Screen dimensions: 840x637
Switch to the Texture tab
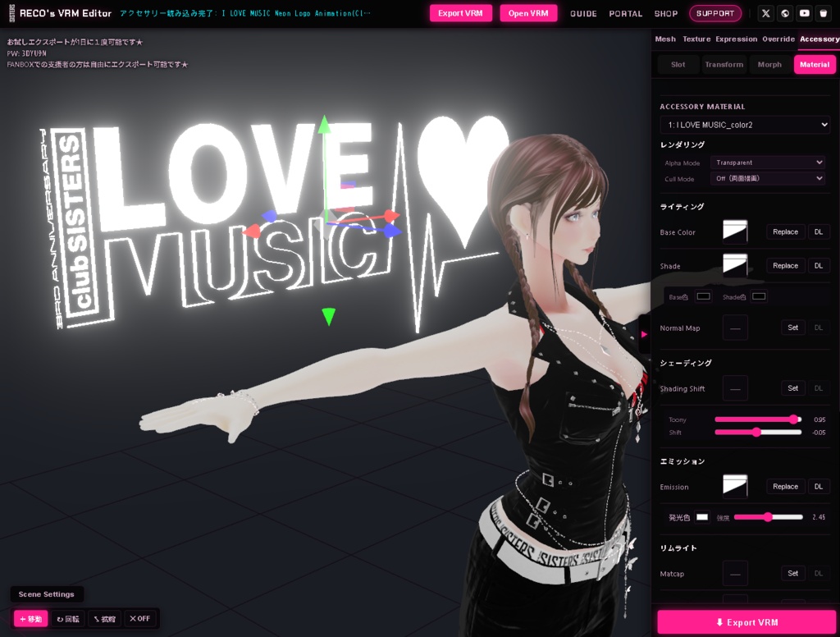click(696, 39)
